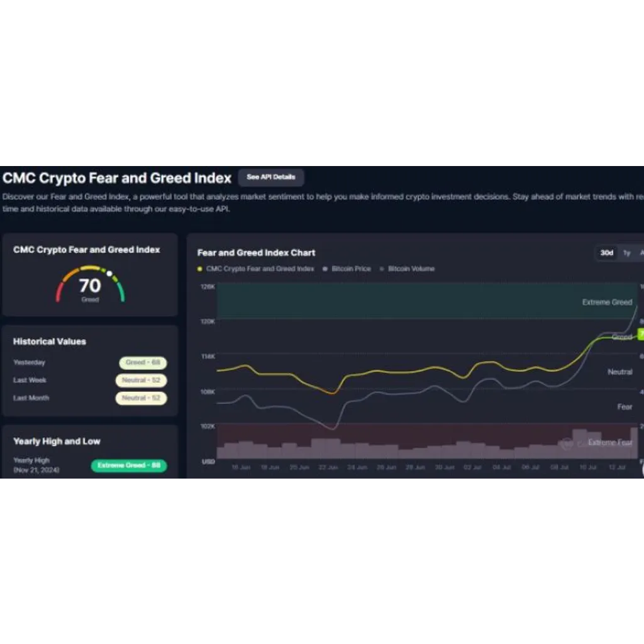Screen dimensions: 644x644
Task: Click the Neutral zone label on chart
Action: click(619, 372)
